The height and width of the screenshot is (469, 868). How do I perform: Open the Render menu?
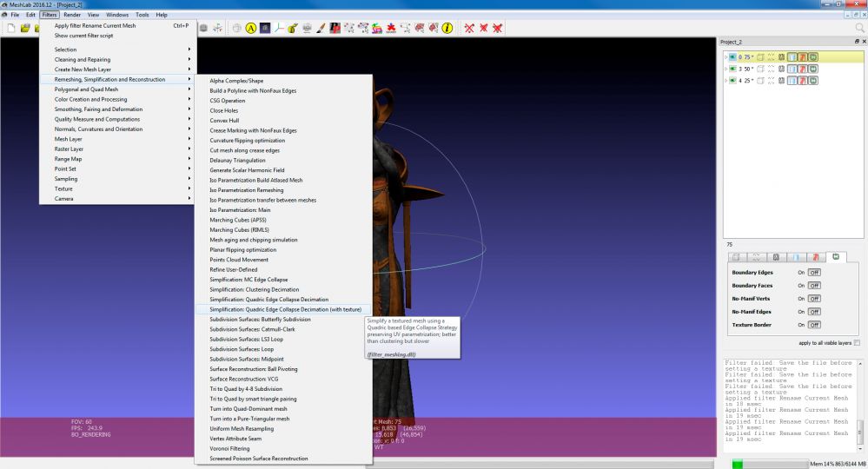(x=72, y=15)
